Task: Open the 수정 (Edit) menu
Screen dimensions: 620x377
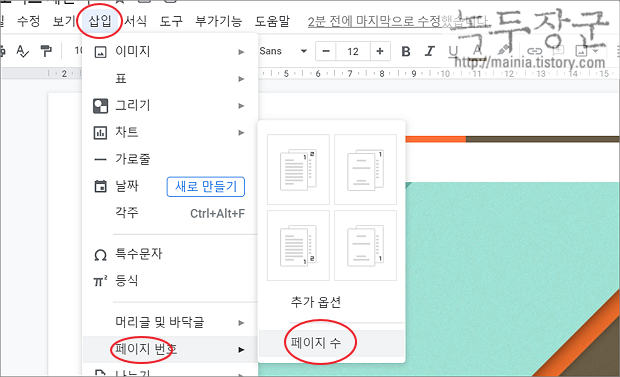Action: tap(28, 21)
